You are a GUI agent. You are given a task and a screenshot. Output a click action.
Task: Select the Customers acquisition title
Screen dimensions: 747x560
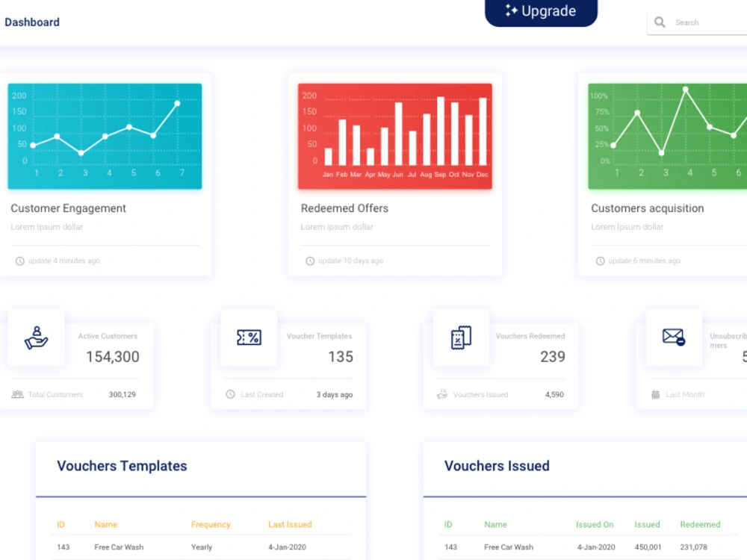point(648,208)
